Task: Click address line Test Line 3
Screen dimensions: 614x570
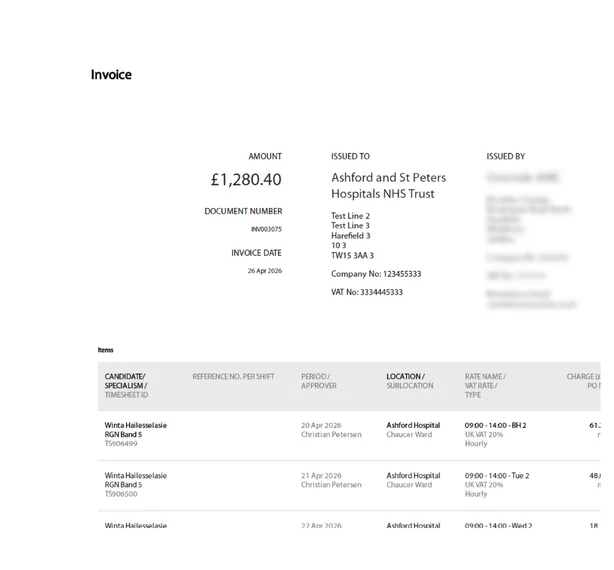Action: (x=350, y=225)
